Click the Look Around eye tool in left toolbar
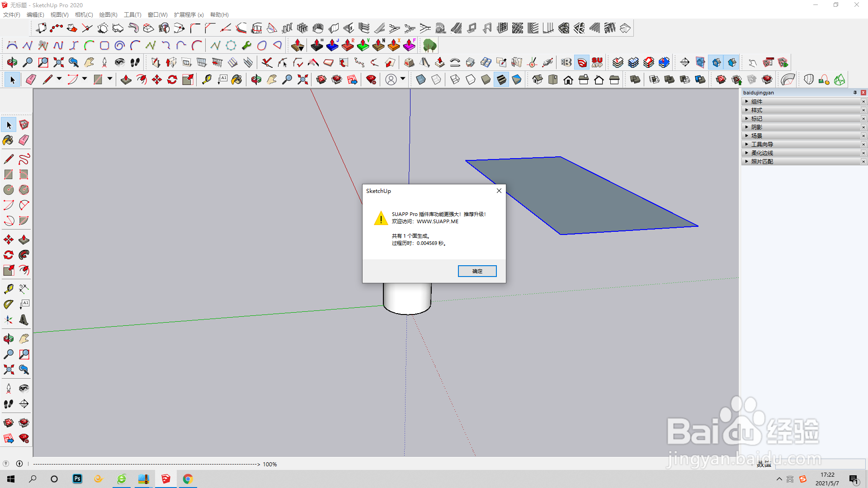 (x=24, y=389)
